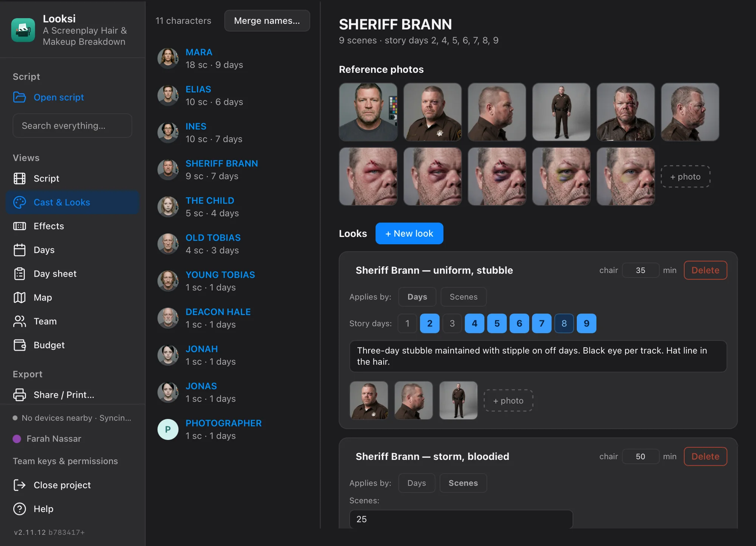Viewport: 756px width, 546px height.
Task: Open Team keys & permissions
Action: pos(65,461)
